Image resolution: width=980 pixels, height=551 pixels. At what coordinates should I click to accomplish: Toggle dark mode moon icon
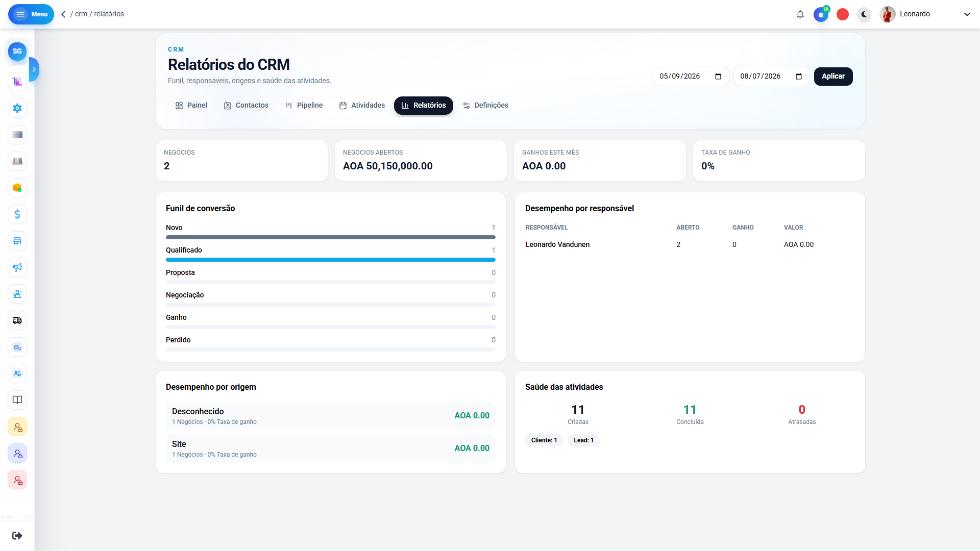[x=864, y=14]
